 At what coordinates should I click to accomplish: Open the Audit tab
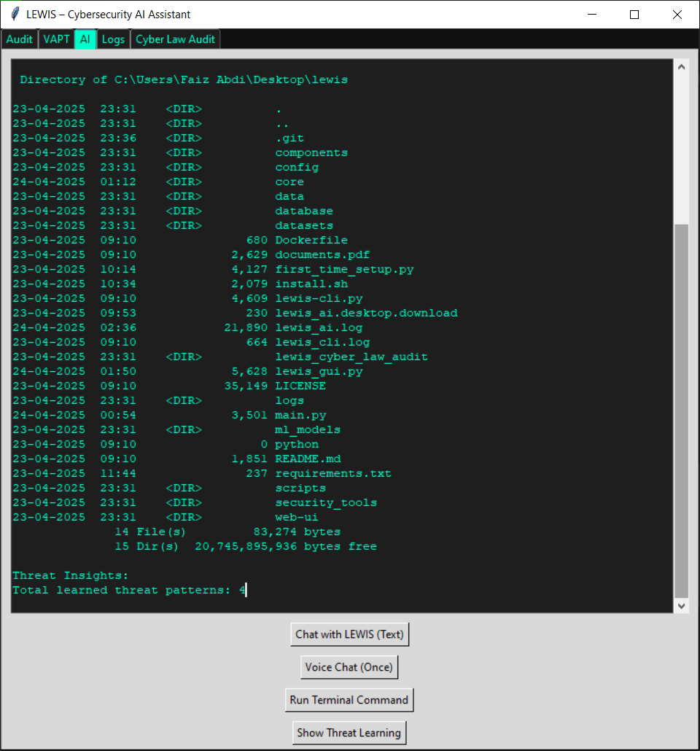click(x=20, y=39)
